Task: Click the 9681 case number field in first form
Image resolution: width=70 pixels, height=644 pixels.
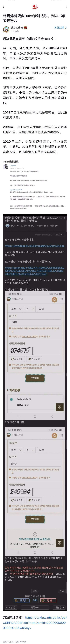Action: [49, 309]
